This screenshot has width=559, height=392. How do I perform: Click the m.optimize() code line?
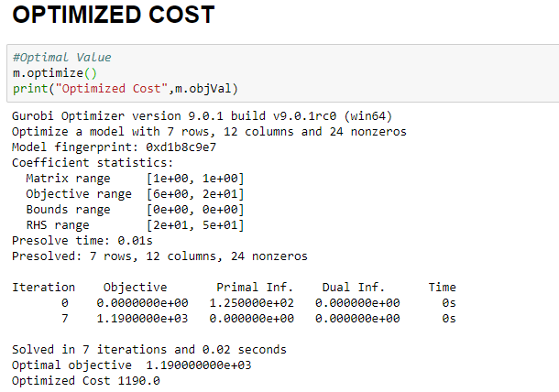pyautogui.click(x=55, y=73)
